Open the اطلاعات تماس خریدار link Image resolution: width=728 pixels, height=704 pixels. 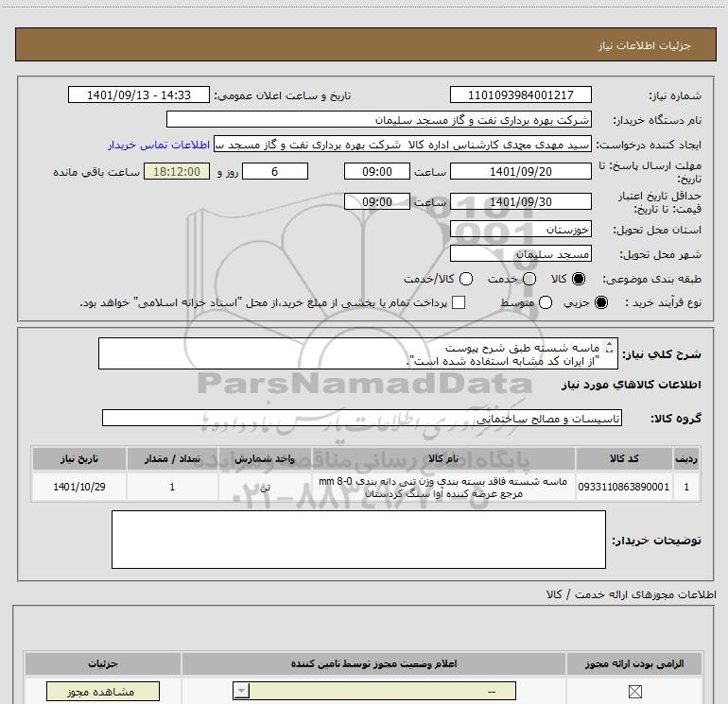pyautogui.click(x=159, y=145)
